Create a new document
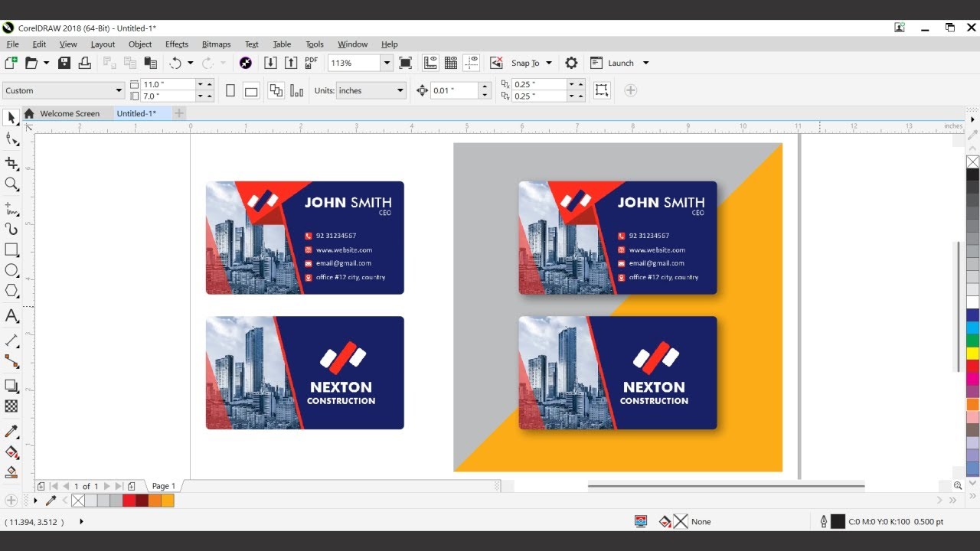980x551 pixels. coord(11,63)
